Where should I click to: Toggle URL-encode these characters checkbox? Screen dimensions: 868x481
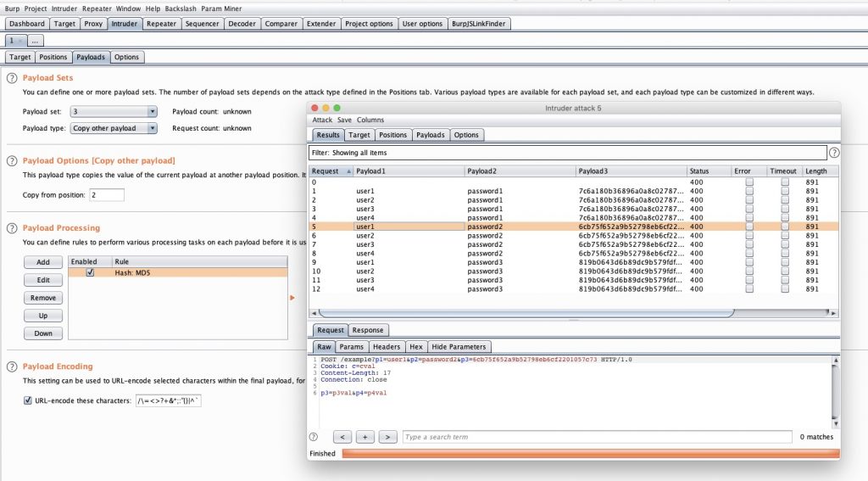click(28, 400)
